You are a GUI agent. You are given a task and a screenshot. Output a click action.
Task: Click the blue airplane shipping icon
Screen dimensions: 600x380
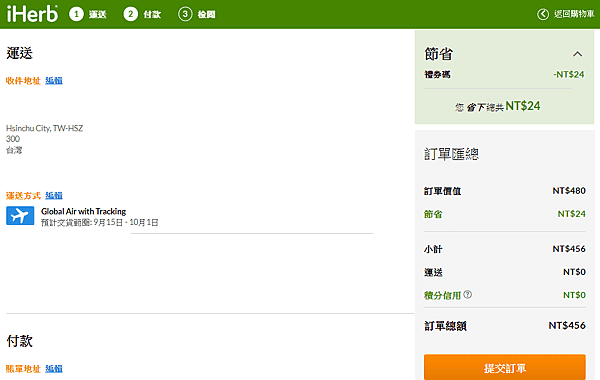20,215
